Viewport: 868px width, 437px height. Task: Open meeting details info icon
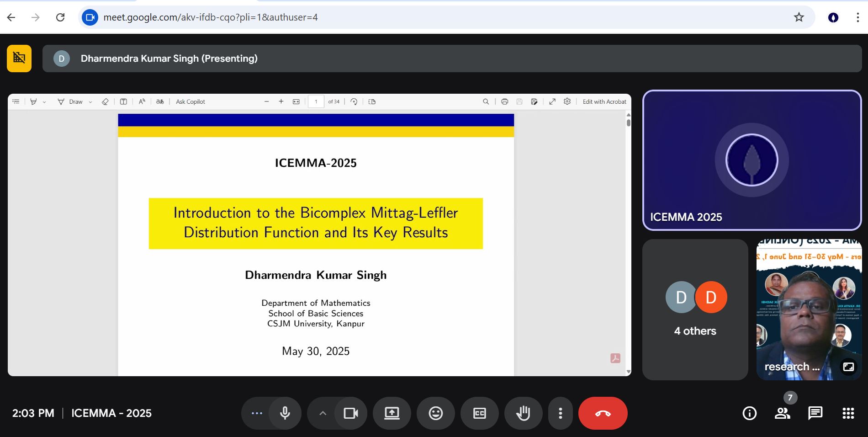749,413
